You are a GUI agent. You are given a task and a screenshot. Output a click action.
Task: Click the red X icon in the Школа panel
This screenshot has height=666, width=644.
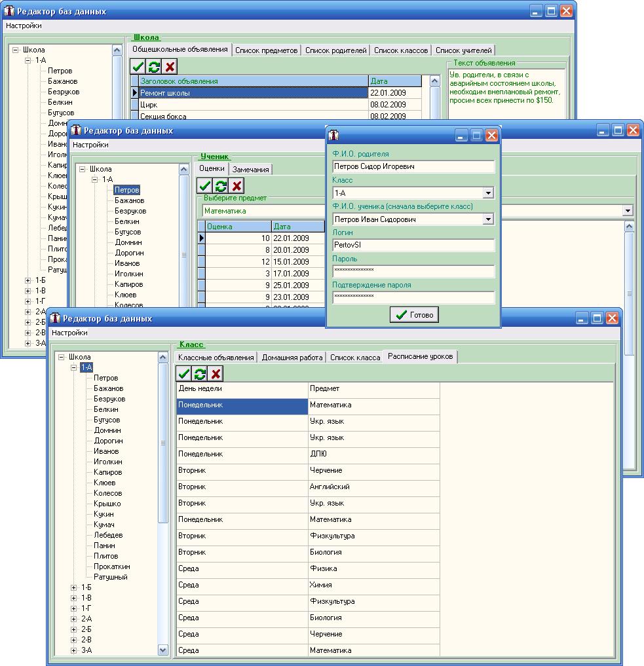tap(170, 66)
